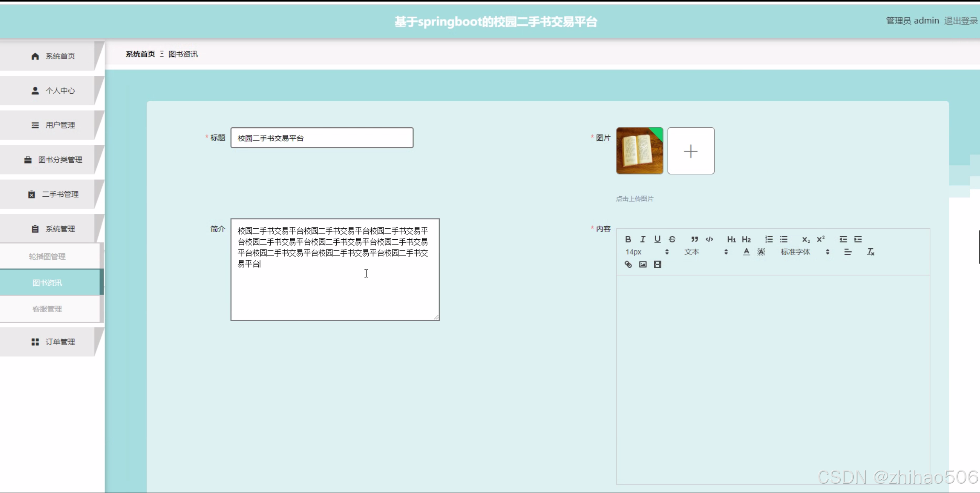Insert a code block in the editor
This screenshot has width=980, height=493.
pyautogui.click(x=709, y=239)
